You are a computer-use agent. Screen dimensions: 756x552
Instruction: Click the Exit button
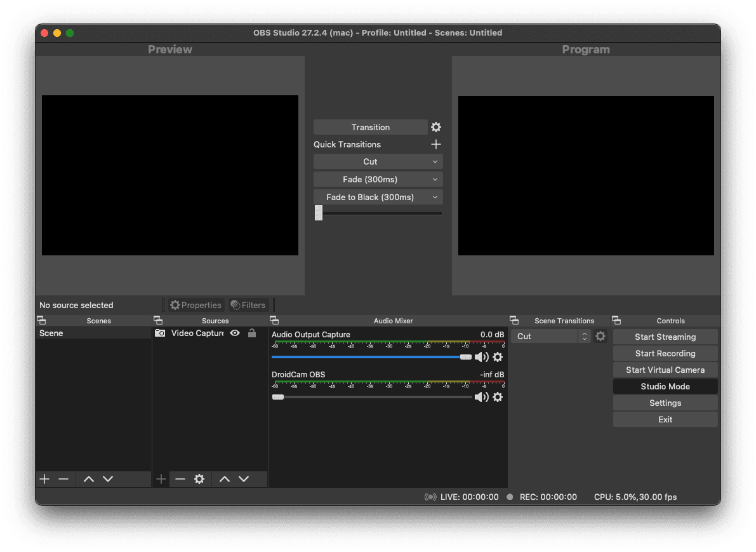(665, 419)
